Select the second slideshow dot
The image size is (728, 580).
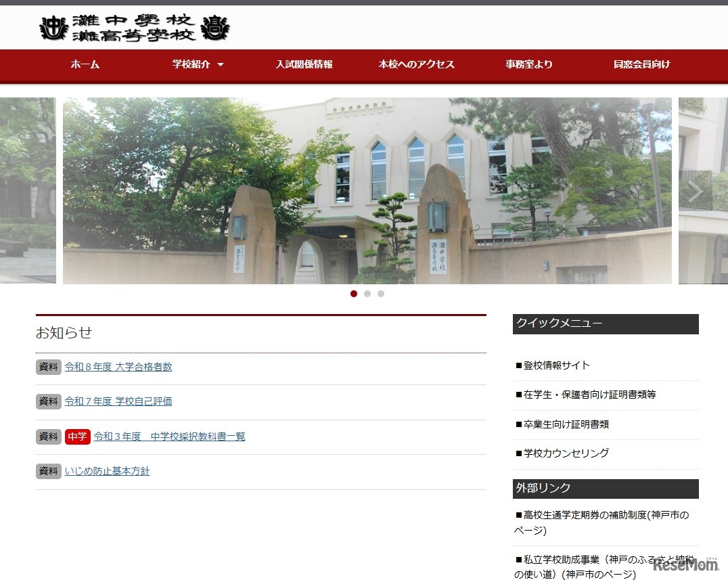pos(367,294)
